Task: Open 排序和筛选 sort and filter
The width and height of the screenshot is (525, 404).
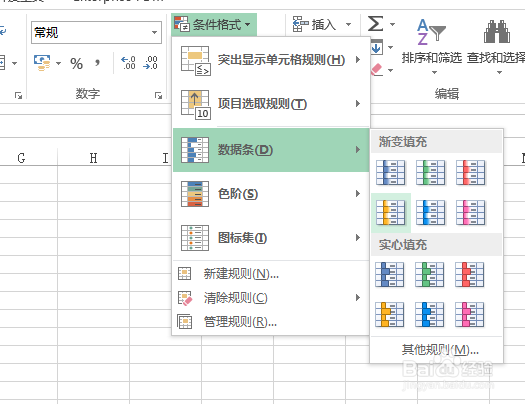Action: pos(432,47)
